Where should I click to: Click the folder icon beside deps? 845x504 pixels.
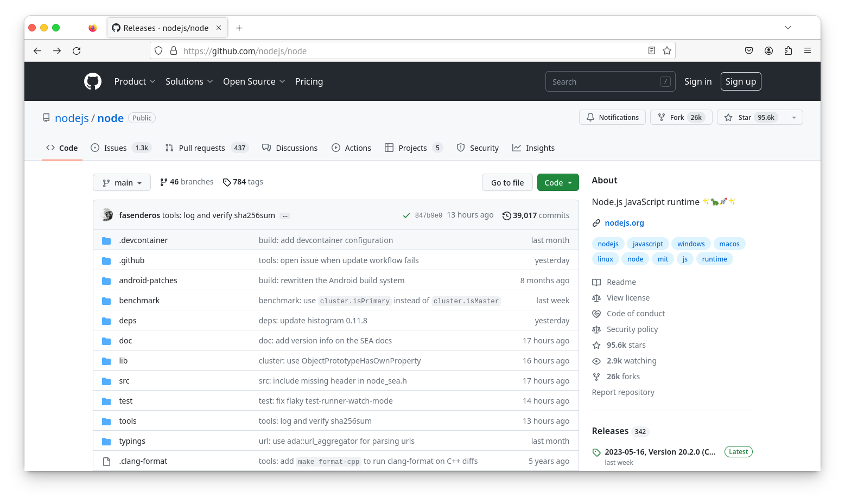[x=106, y=321]
